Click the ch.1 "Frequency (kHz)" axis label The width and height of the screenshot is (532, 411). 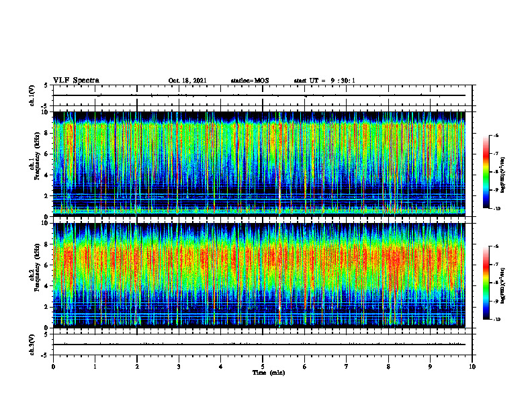pos(37,156)
